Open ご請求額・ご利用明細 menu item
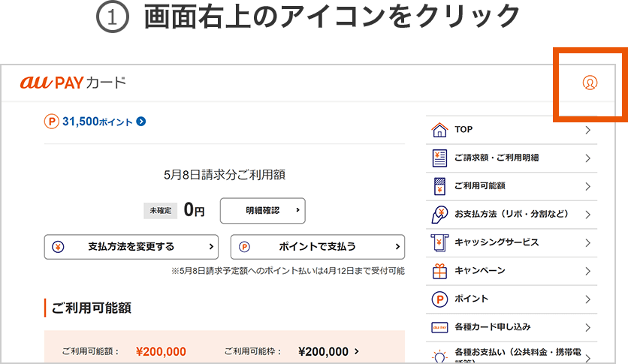This screenshot has height=364, width=628. pos(512,158)
